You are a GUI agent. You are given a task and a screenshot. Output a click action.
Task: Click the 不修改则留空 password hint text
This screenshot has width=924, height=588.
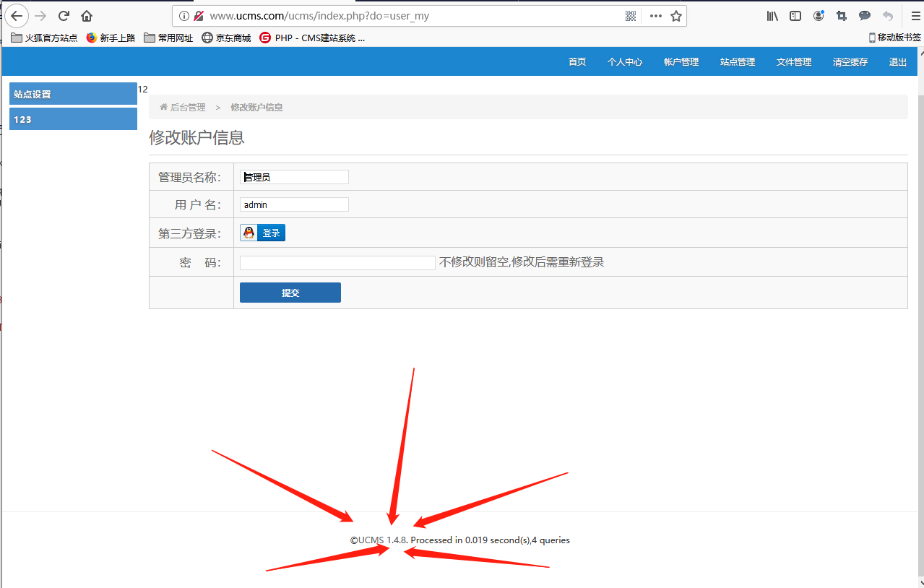click(x=522, y=262)
